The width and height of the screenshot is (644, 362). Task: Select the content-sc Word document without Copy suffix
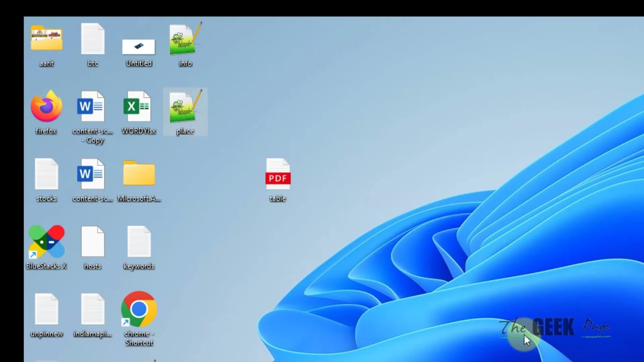tap(91, 174)
